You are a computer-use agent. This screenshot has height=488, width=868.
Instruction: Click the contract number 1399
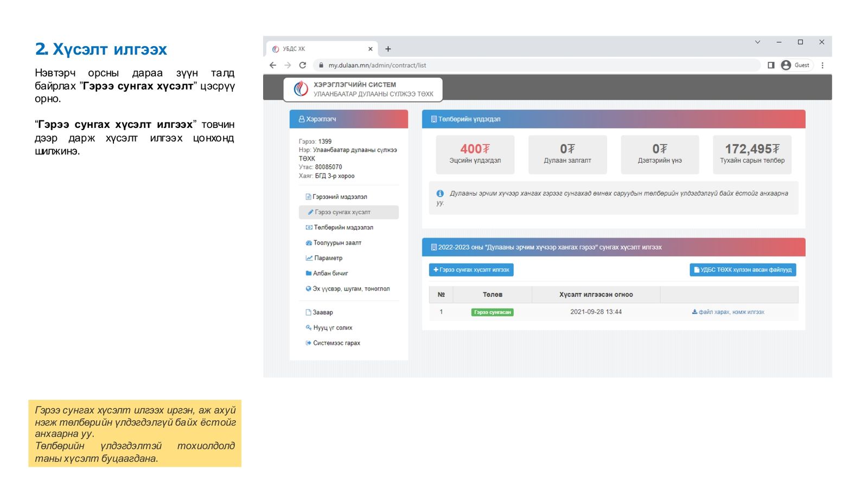point(325,142)
